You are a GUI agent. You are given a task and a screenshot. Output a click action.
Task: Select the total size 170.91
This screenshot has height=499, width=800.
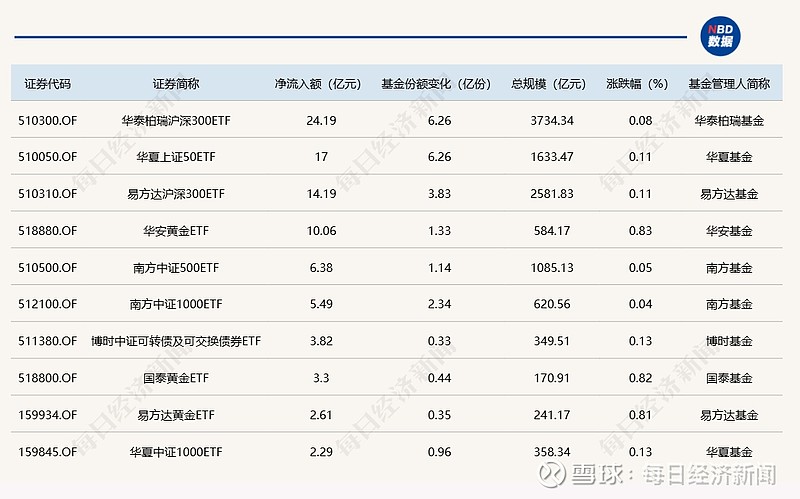(x=552, y=378)
